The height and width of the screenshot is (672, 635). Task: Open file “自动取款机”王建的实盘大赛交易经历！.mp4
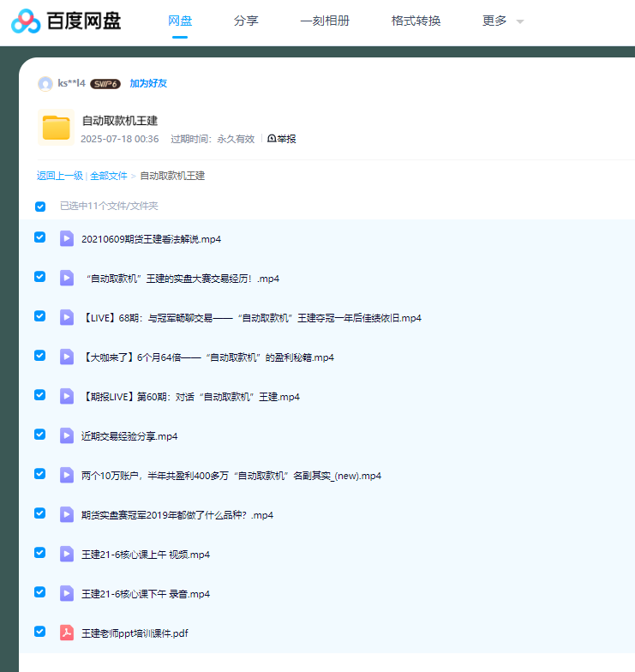click(183, 279)
